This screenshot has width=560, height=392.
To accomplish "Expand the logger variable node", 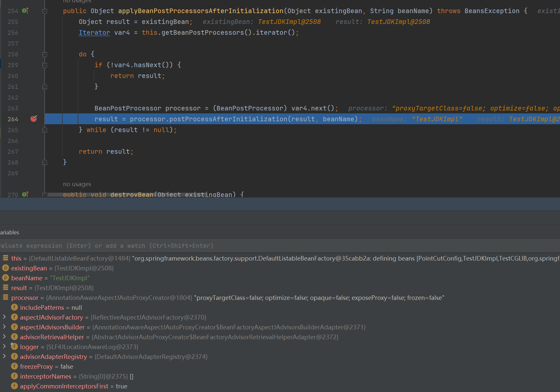I will pyautogui.click(x=4, y=346).
